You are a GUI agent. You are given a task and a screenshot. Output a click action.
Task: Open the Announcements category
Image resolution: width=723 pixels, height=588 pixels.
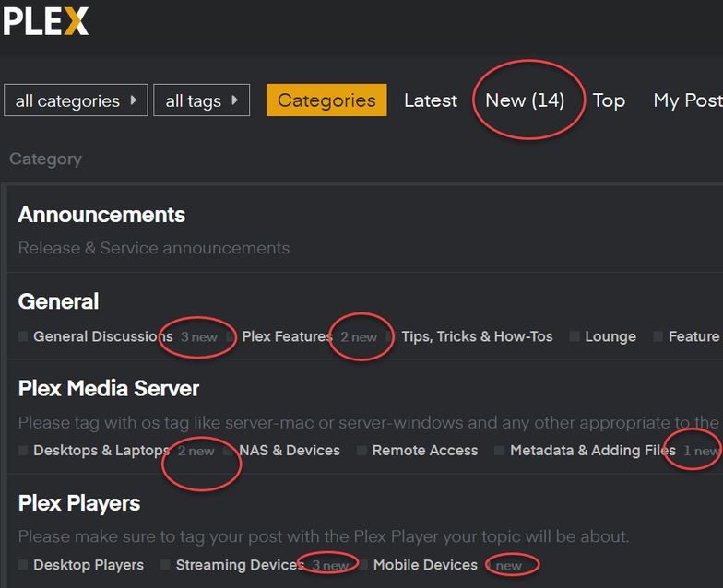coord(101,215)
